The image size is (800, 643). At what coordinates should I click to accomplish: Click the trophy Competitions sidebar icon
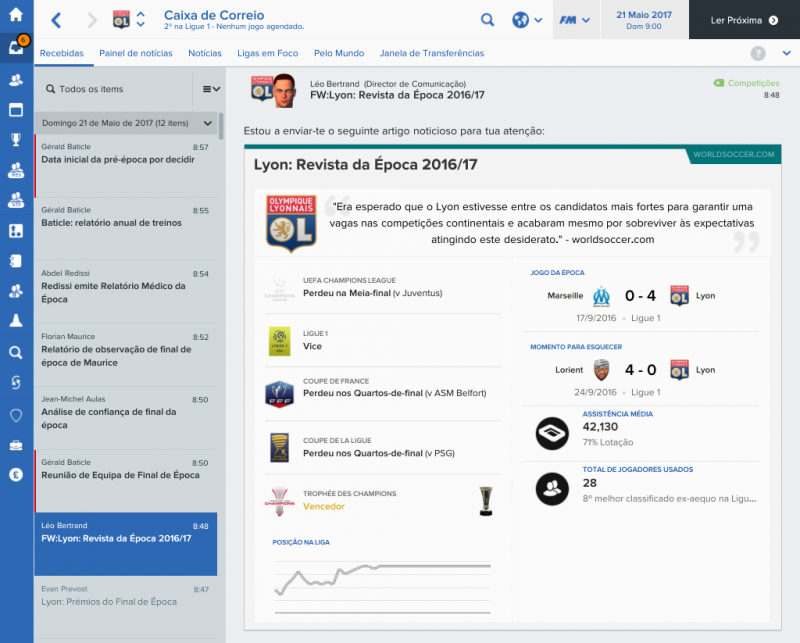pos(16,139)
